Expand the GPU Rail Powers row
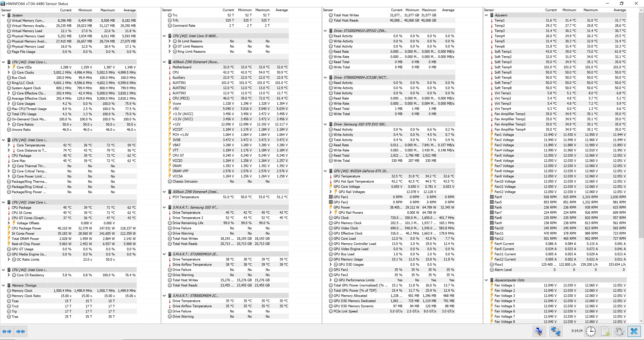Viewport: 644px width, 340px height. coord(330,212)
